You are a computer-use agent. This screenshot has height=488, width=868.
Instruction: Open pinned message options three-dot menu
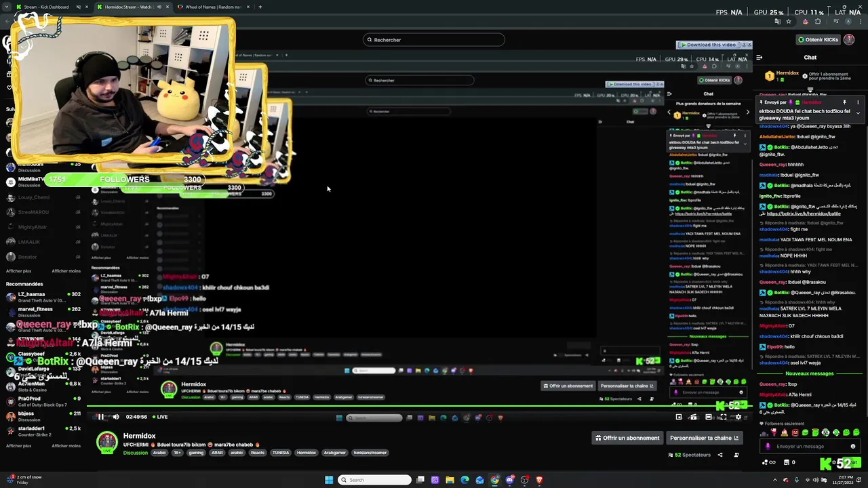(858, 102)
